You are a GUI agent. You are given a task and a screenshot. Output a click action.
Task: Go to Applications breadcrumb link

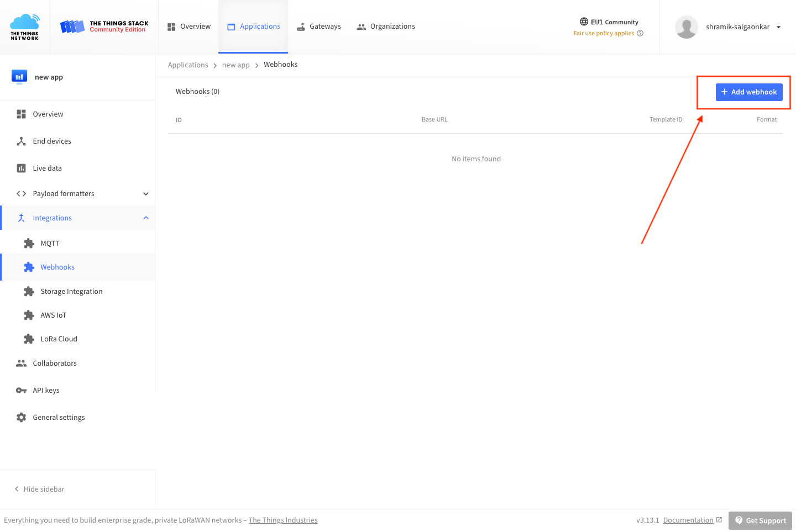pyautogui.click(x=188, y=65)
